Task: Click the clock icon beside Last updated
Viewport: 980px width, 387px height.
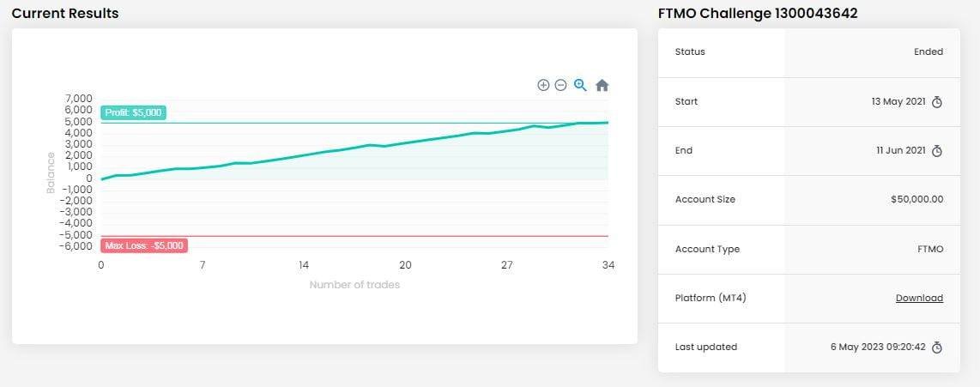Action: [937, 348]
